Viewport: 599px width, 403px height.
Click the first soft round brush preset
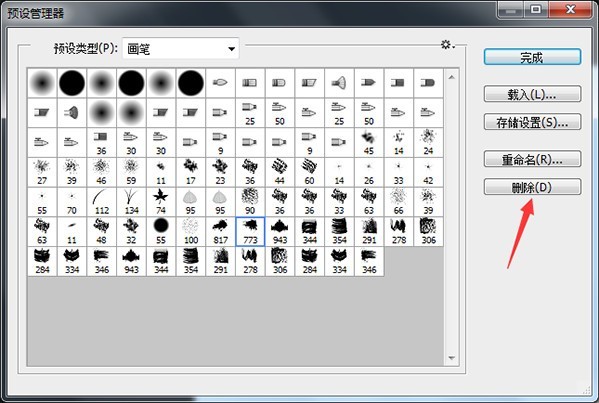(x=42, y=83)
